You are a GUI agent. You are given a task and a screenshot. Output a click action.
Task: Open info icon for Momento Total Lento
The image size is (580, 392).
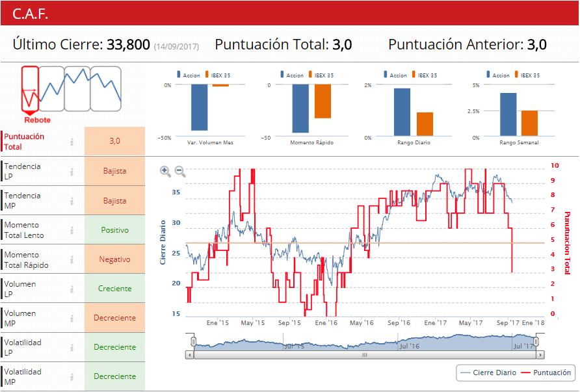(x=72, y=230)
